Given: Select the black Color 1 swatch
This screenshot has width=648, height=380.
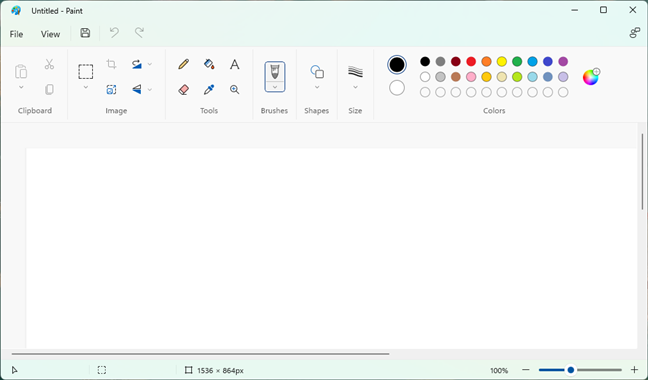Looking at the screenshot, I should [397, 64].
